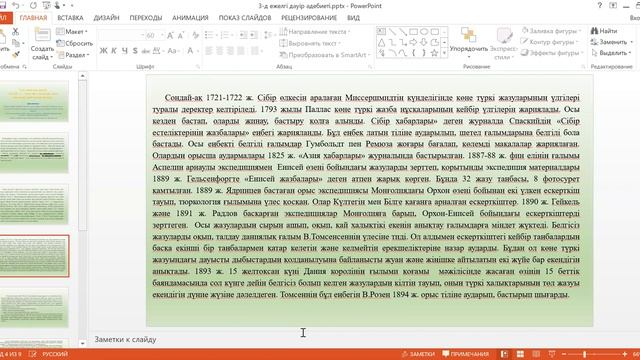The image size is (640, 360).
Task: Click the text shadow S icon
Action: 135,51
